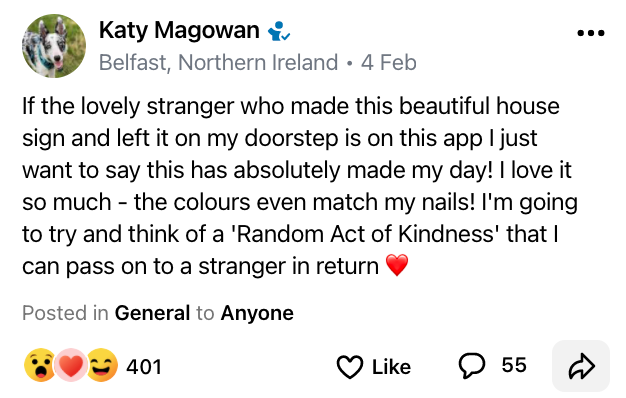The image size is (626, 398).
Task: Click the General category link
Action: [x=152, y=313]
